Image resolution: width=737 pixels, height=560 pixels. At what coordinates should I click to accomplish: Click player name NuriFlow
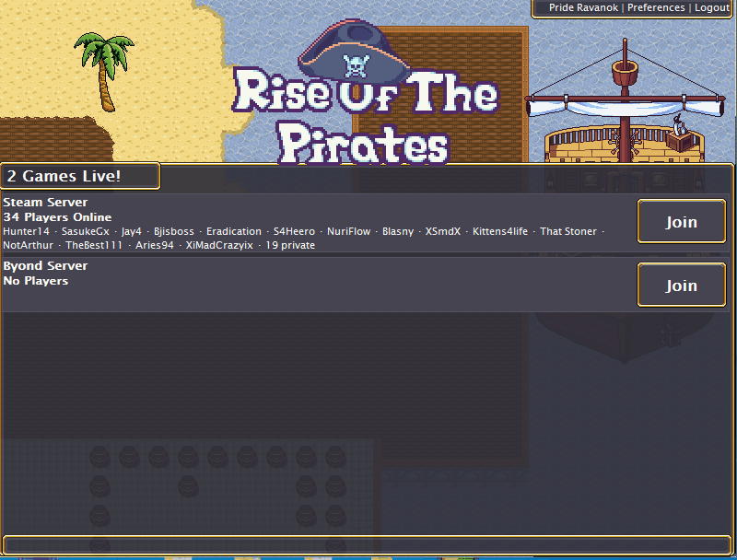click(348, 231)
